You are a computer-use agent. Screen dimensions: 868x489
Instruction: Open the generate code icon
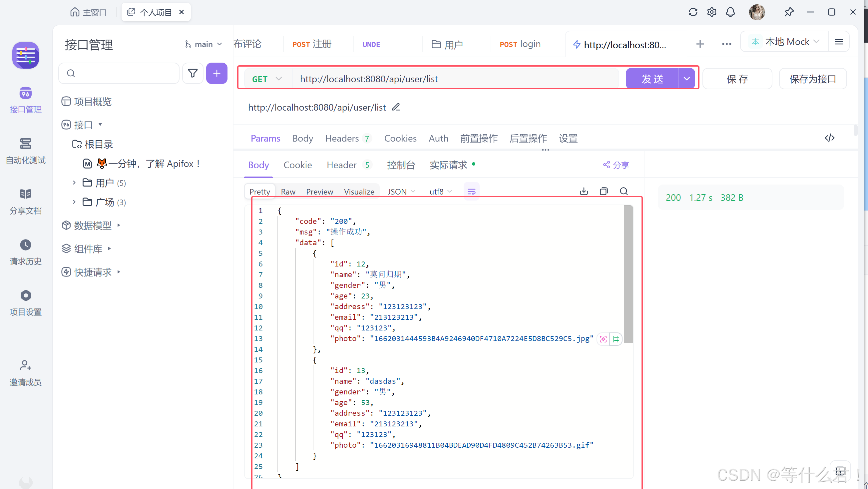(x=829, y=138)
